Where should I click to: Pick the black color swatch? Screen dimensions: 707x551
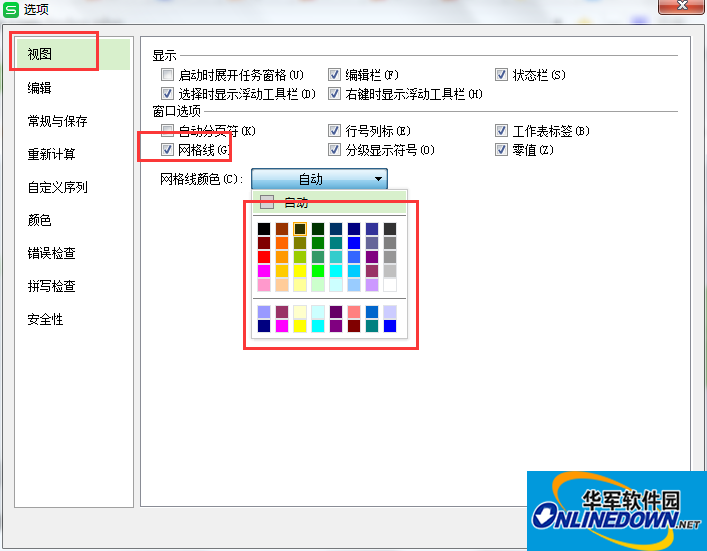click(264, 229)
